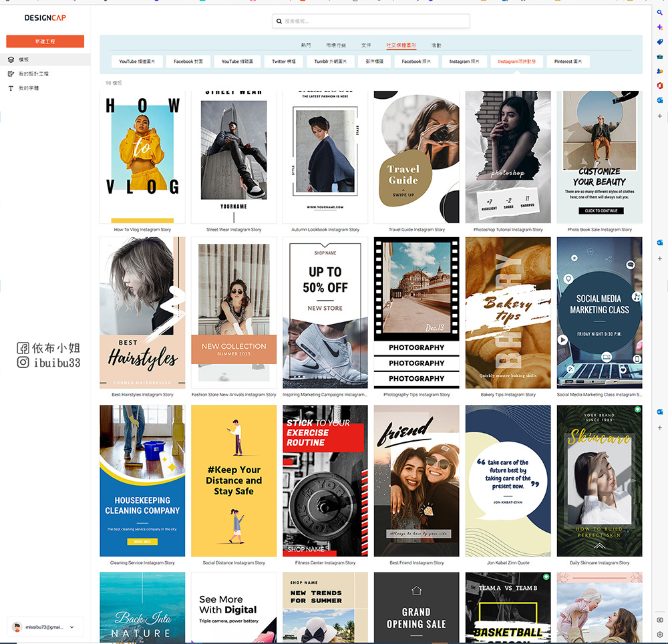Open the Up To 50% Off template thumbnail

pyautogui.click(x=325, y=313)
